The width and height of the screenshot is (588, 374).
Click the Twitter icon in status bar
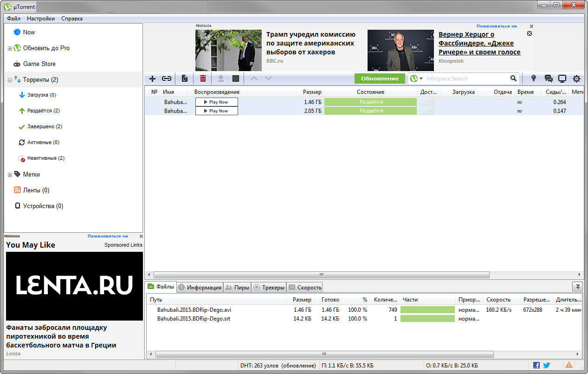click(546, 365)
